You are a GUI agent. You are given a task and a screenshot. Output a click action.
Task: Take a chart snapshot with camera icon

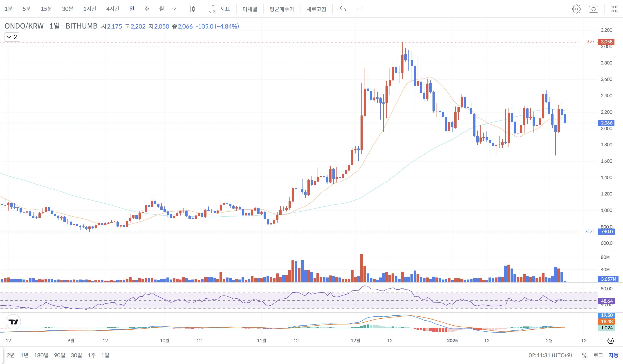593,9
